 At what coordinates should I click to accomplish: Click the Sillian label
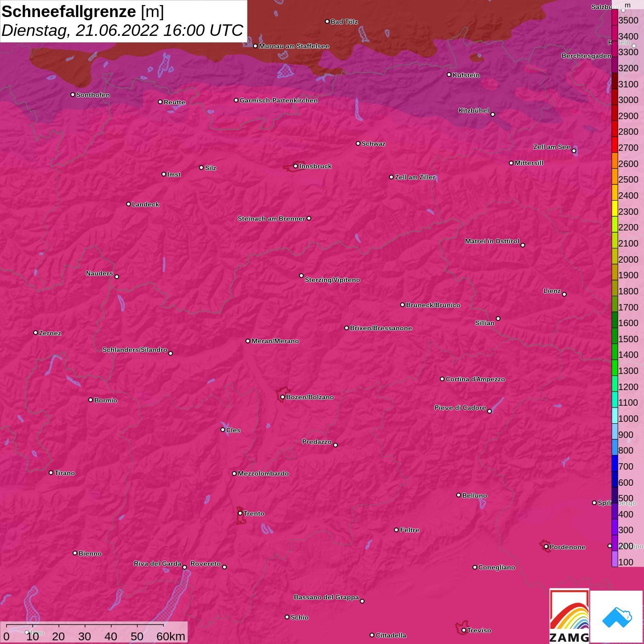coord(485,323)
